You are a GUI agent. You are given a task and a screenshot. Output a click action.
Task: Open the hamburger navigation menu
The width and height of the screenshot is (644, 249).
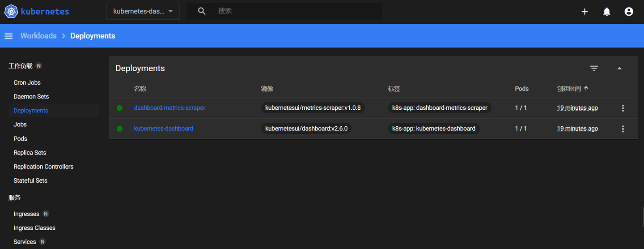[x=8, y=36]
